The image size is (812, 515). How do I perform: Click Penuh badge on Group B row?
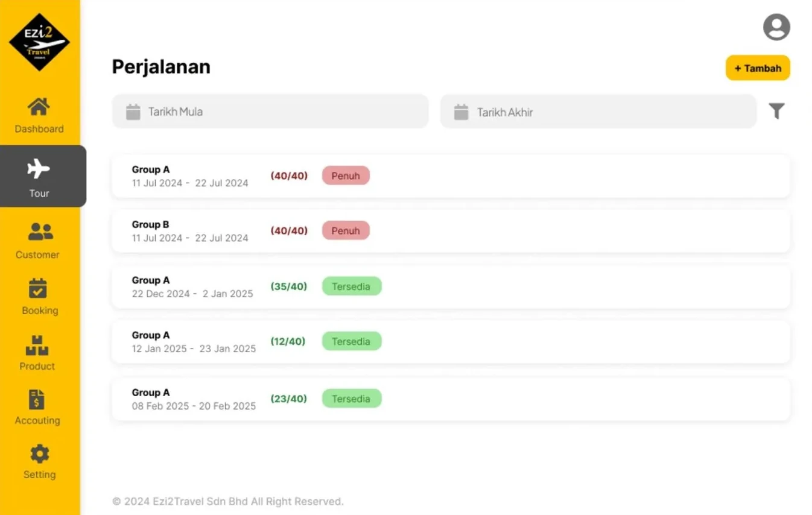(x=346, y=230)
